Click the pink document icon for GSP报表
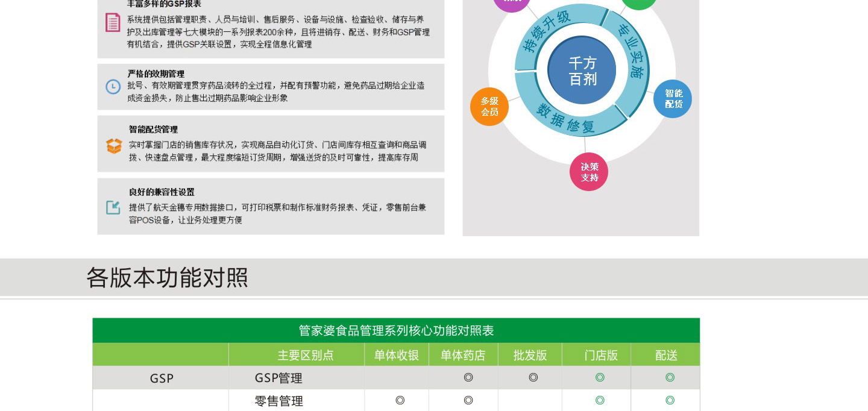868x411 pixels. click(x=113, y=23)
